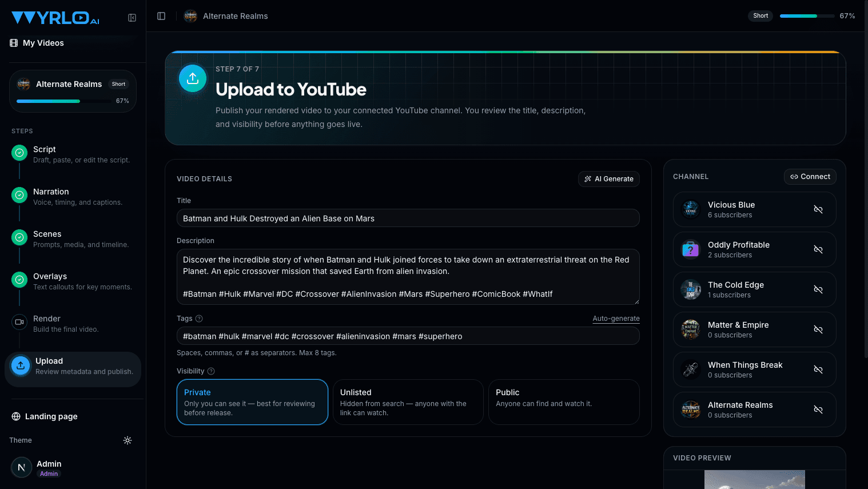Select the Matter & Empire channel name
The height and width of the screenshot is (489, 868).
tap(738, 325)
